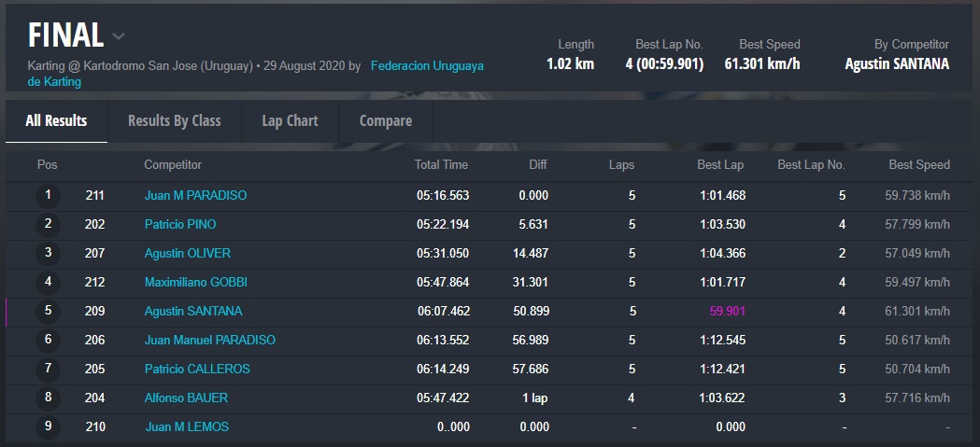Select the Compare tab

point(385,120)
